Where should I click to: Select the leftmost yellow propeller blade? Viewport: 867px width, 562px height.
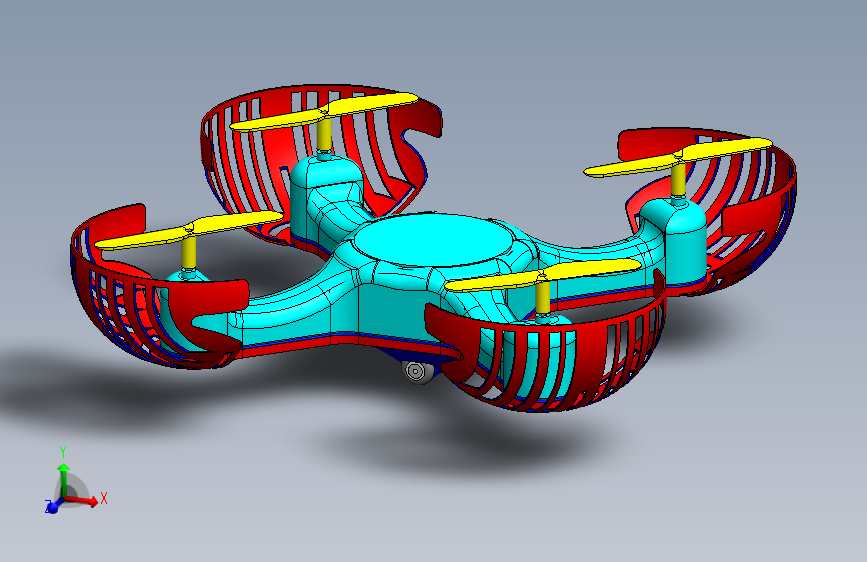pyautogui.click(x=188, y=228)
